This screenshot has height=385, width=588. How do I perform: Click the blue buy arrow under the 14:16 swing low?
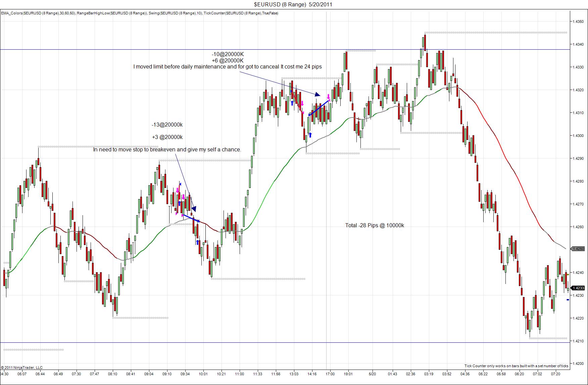click(x=310, y=135)
